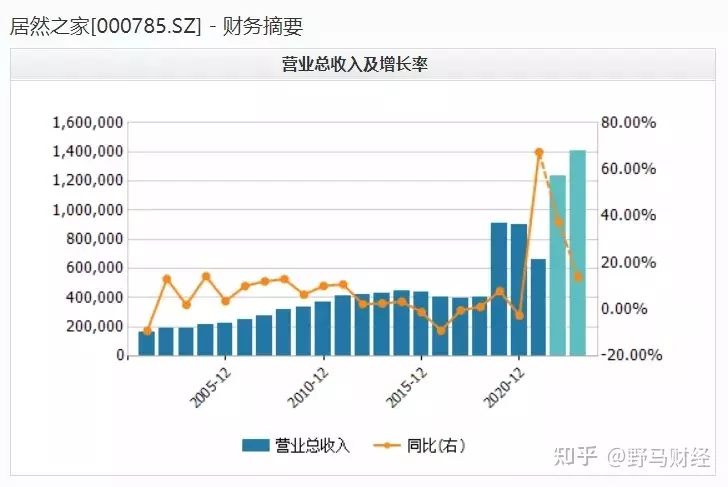Image resolution: width=728 pixels, height=487 pixels.
Task: Click the 1,400,000 left axis value
Action: click(x=88, y=152)
